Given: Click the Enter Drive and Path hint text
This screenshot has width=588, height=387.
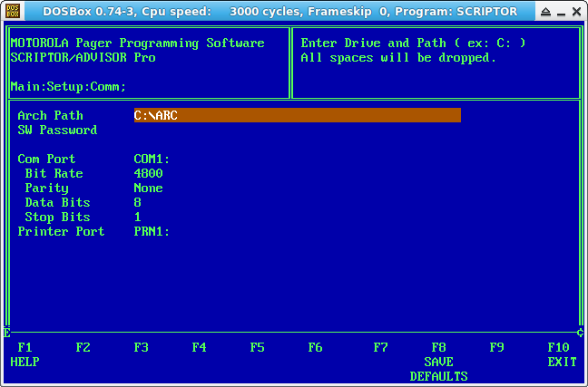Looking at the screenshot, I should [x=413, y=44].
